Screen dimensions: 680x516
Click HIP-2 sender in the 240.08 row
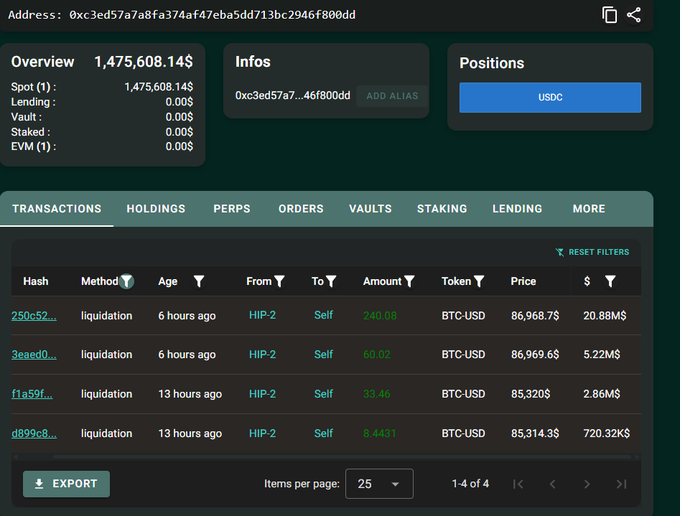[262, 315]
